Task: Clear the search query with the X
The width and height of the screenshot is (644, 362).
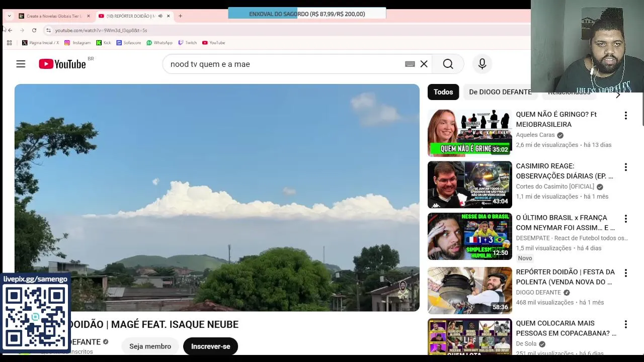Action: (424, 64)
